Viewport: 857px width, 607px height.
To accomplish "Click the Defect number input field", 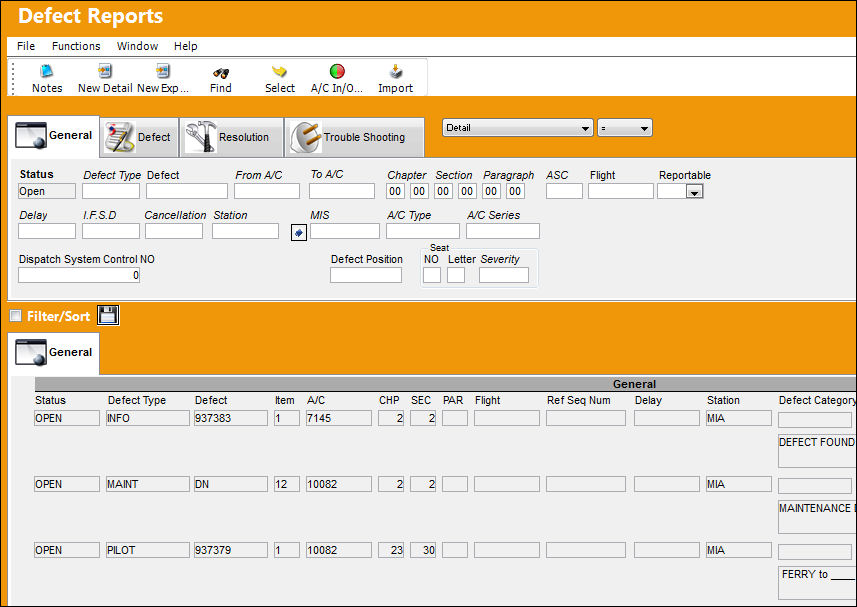I will pos(186,191).
